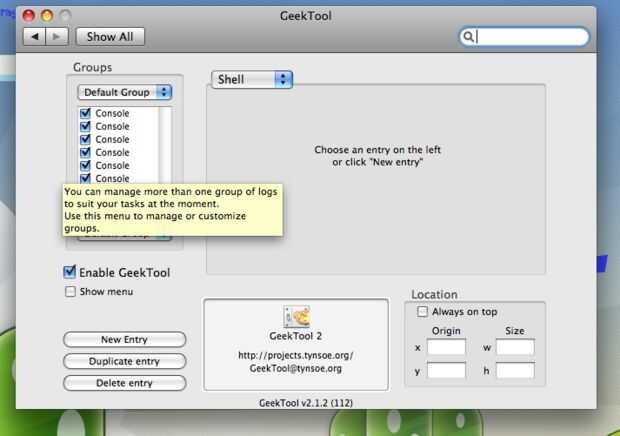620x436 pixels.
Task: Click the Origin x input field
Action: 446,347
